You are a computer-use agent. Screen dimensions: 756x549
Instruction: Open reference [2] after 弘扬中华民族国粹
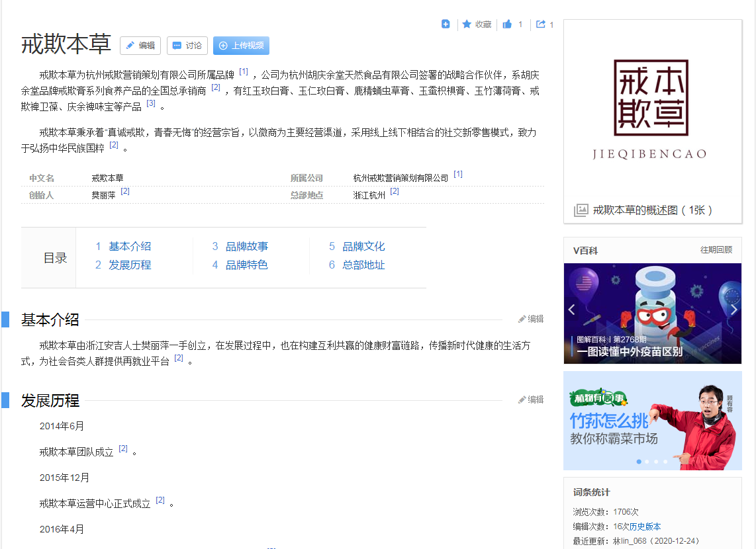[x=113, y=145]
